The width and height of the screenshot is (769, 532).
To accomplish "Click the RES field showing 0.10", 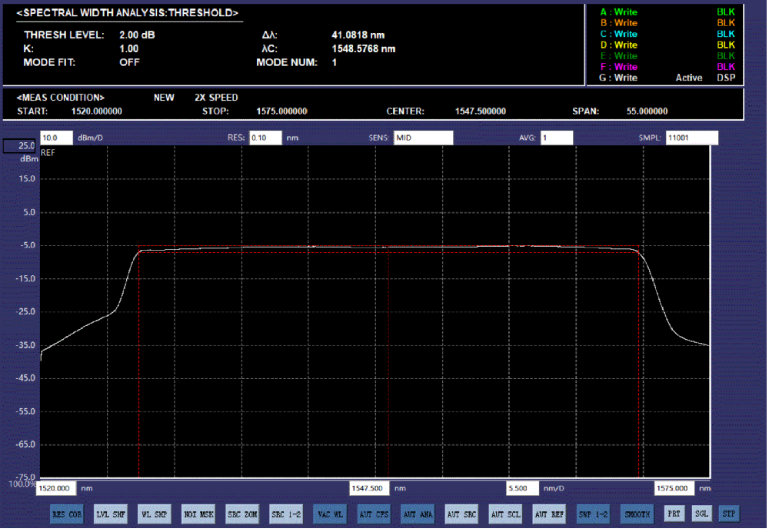I will 265,138.
